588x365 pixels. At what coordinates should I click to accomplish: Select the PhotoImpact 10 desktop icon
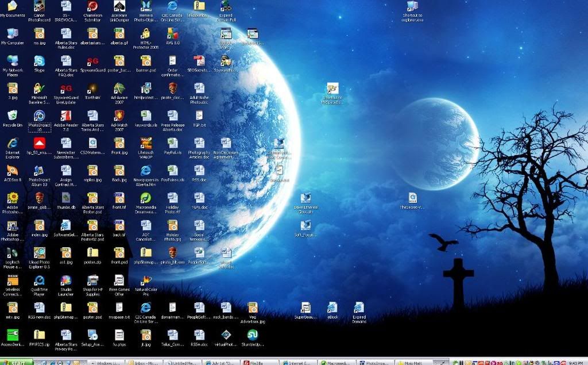click(39, 116)
